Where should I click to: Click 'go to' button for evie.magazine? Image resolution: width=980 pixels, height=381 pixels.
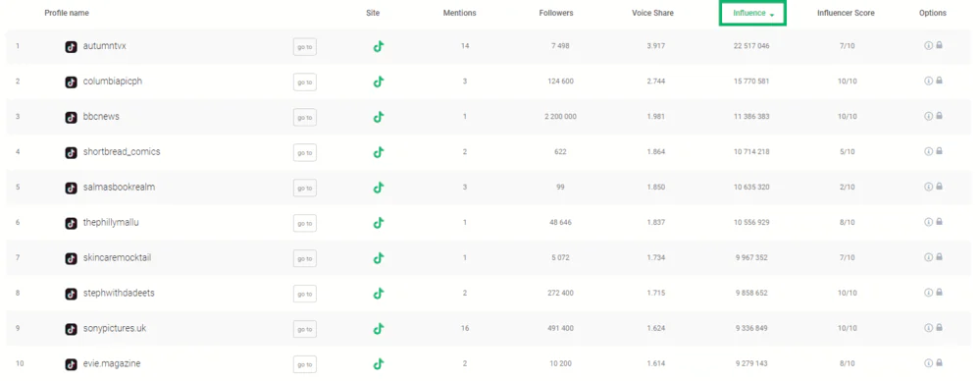305,364
